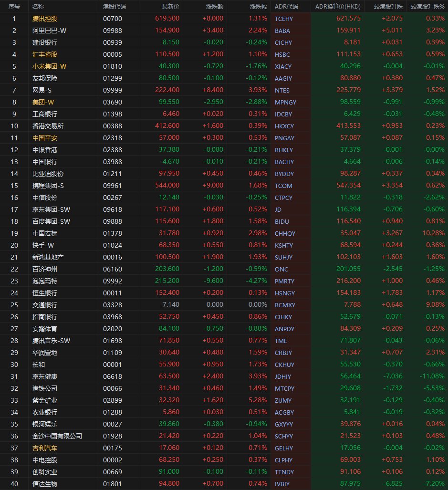Screen dimensions: 448x490
Task: Click stock code 02388
Action: click(113, 150)
